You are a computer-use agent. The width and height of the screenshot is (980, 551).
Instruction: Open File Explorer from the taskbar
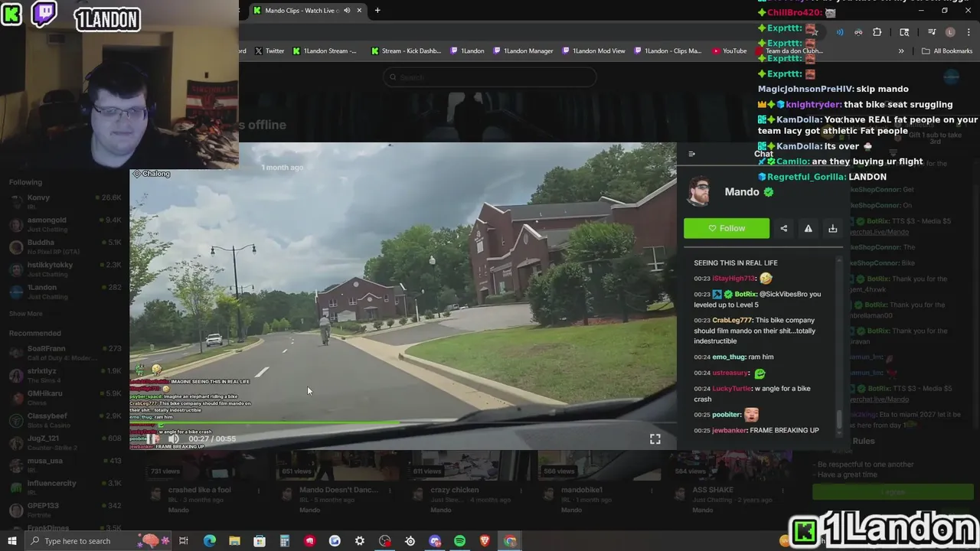click(234, 541)
